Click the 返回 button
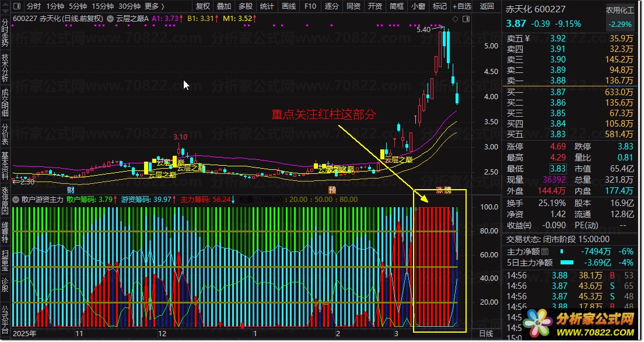 [x=487, y=6]
